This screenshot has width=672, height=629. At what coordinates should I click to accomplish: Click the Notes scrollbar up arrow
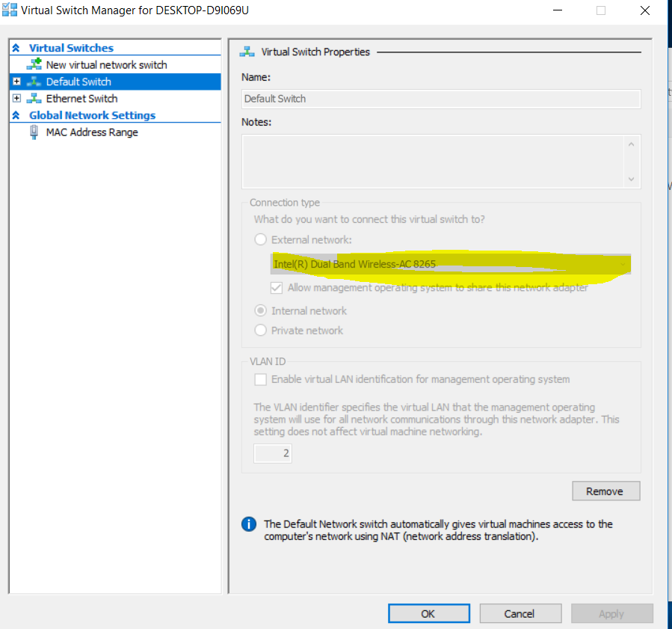[632, 144]
